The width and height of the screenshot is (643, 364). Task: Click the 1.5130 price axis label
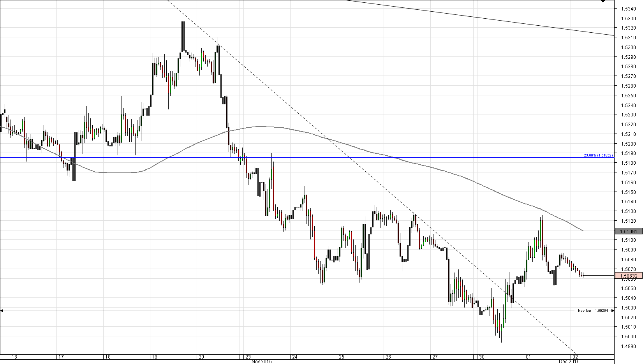click(629, 211)
